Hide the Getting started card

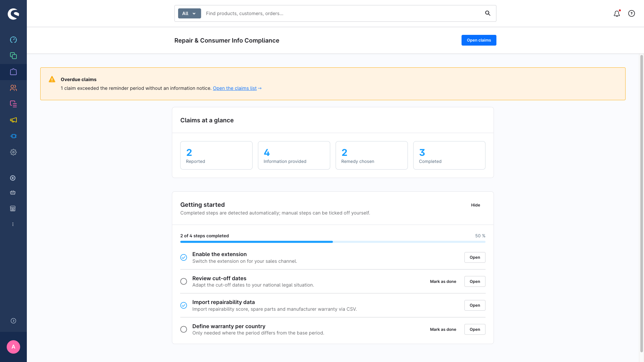click(475, 205)
